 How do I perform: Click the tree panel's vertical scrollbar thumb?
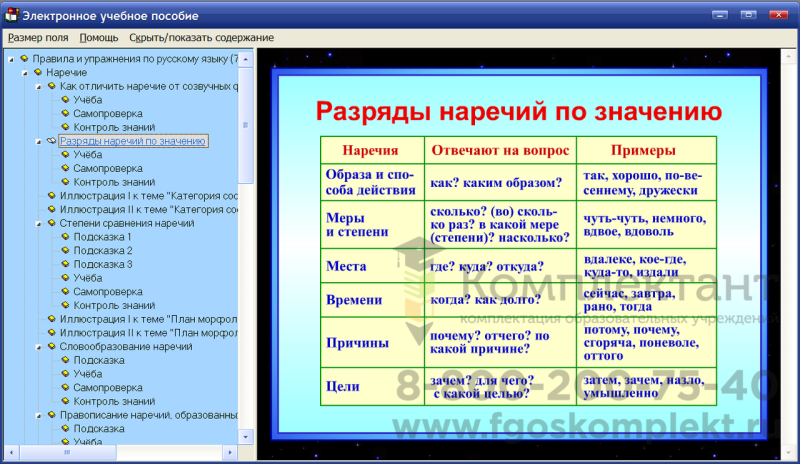click(246, 125)
